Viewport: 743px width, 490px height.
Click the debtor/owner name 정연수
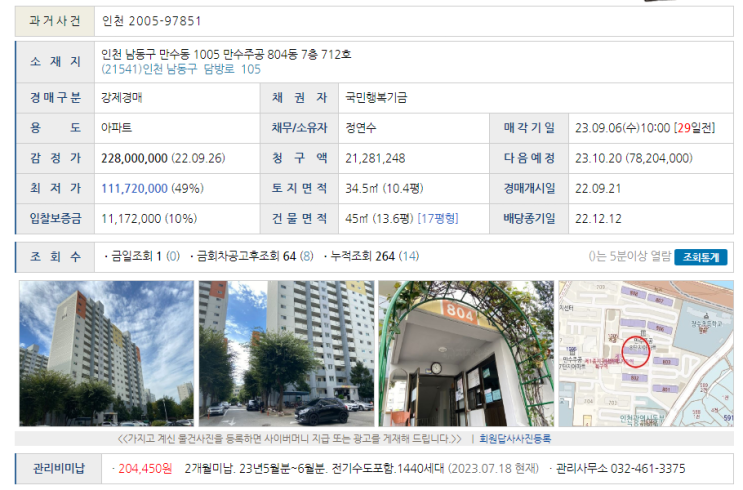[x=360, y=128]
